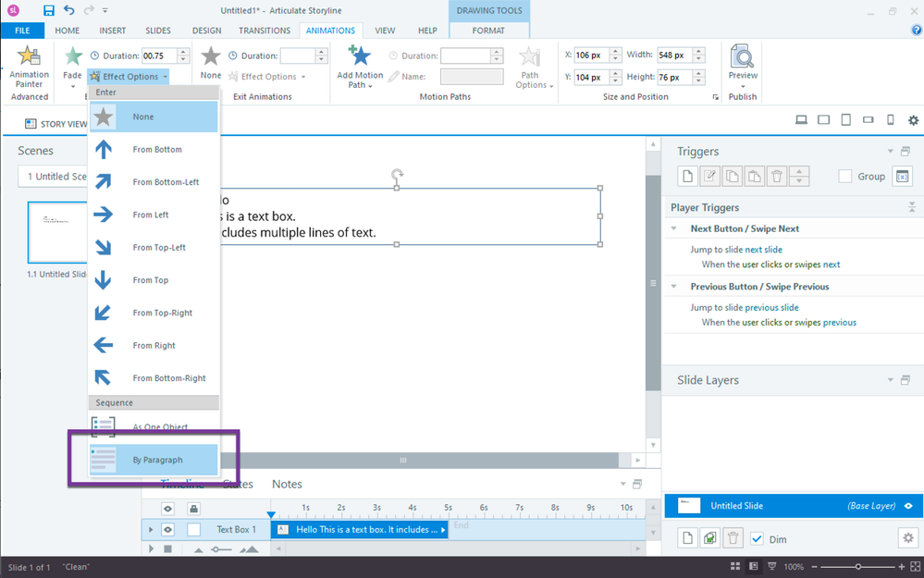The width and height of the screenshot is (924, 578).
Task: Click the timeline zoom slider
Action: (222, 549)
